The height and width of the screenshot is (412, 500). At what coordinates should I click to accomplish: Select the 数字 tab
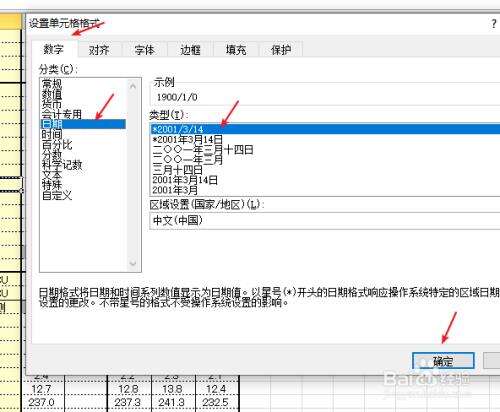pyautogui.click(x=53, y=49)
